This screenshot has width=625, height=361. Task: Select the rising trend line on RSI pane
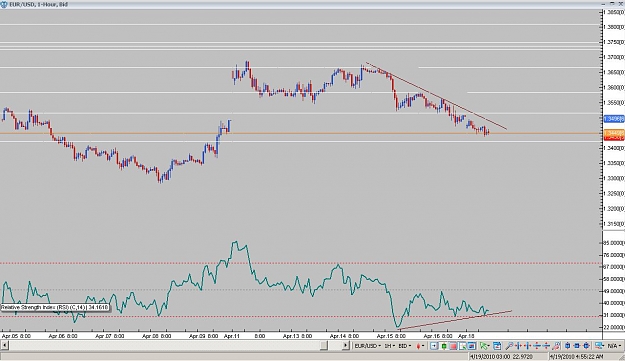point(455,320)
